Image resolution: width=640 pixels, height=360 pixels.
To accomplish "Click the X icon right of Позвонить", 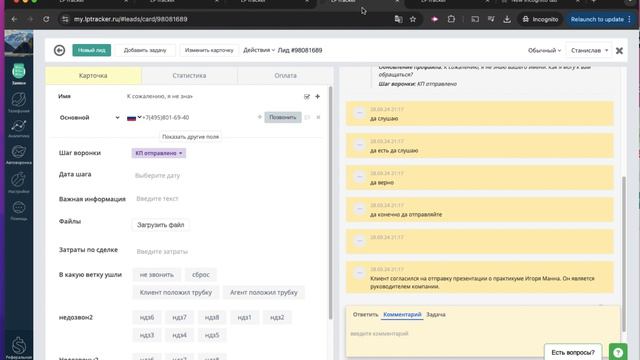I will click(x=318, y=117).
